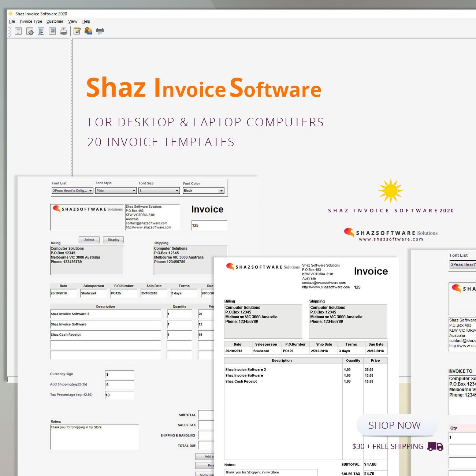
Task: Click the SUBTOTAL field in the form
Action: [x=206, y=415]
